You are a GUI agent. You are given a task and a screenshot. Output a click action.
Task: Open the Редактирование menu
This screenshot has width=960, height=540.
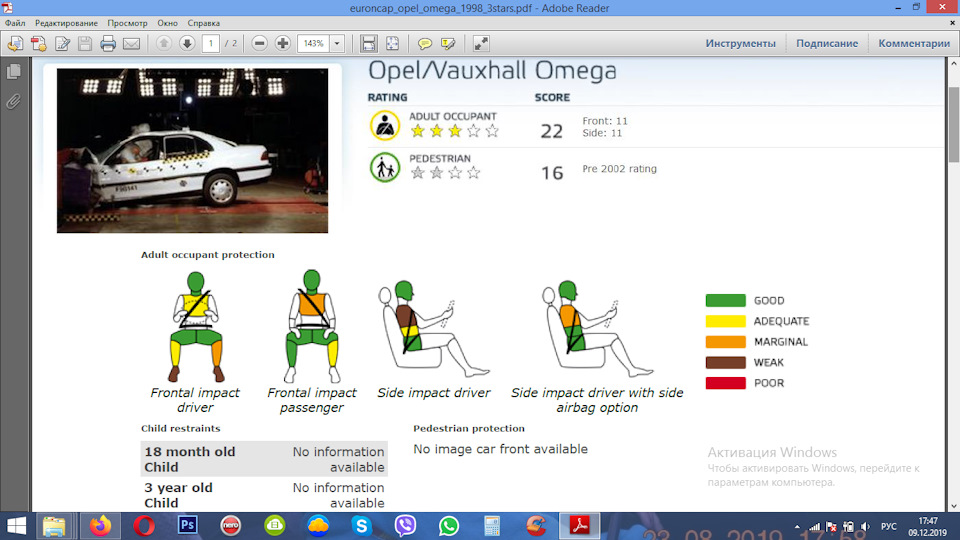tap(66, 23)
